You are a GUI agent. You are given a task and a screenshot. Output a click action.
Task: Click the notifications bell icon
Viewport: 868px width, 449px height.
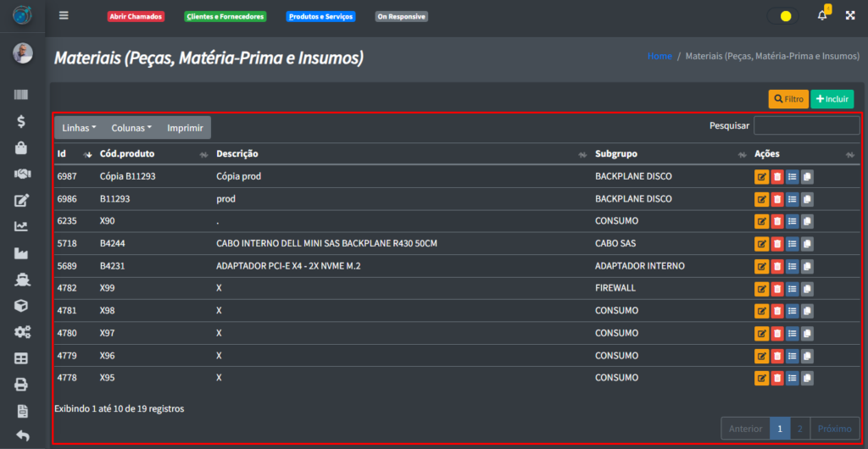tap(821, 16)
